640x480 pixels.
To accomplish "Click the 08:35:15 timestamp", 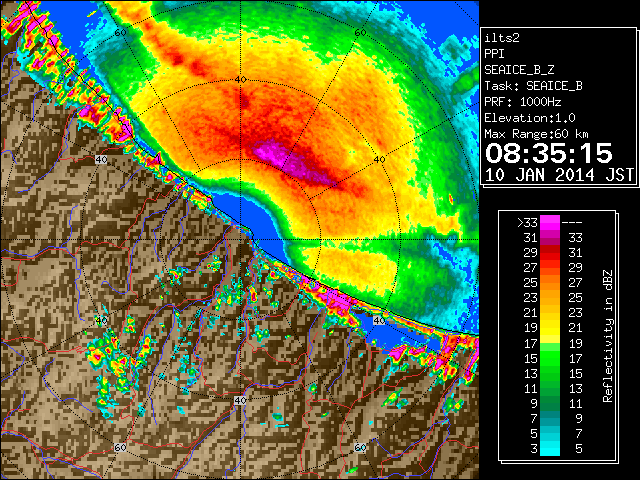I will 549,153.
